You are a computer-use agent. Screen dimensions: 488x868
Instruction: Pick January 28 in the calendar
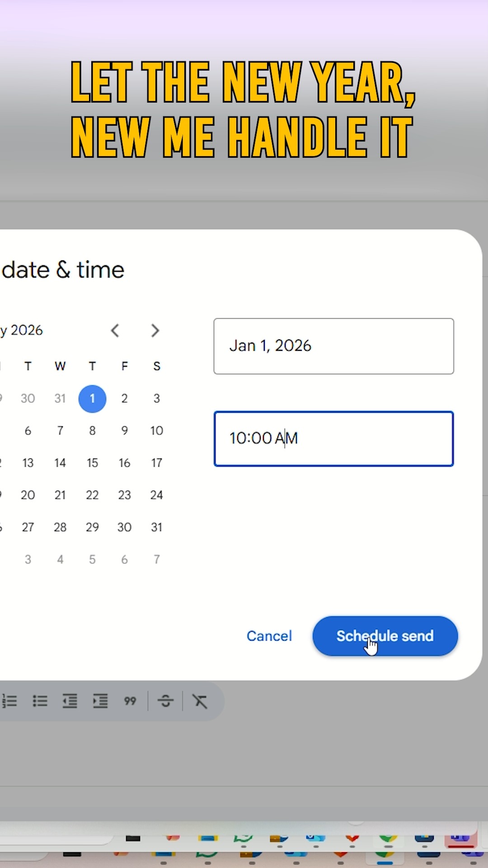[x=60, y=527]
